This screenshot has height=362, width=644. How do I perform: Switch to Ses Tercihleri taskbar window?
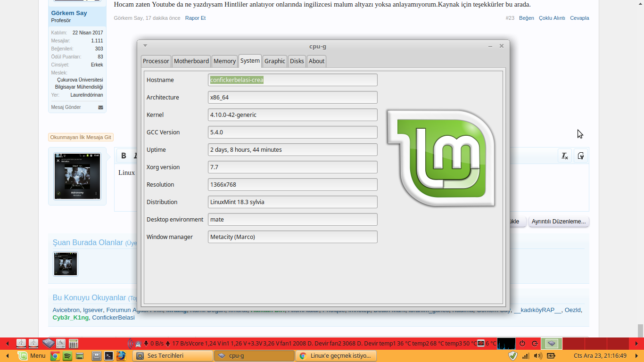point(173,356)
